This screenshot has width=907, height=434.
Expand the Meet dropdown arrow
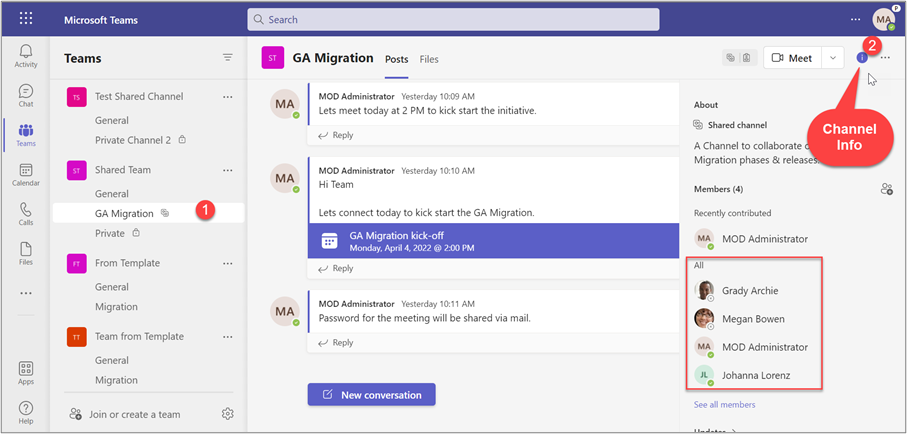[x=833, y=58]
